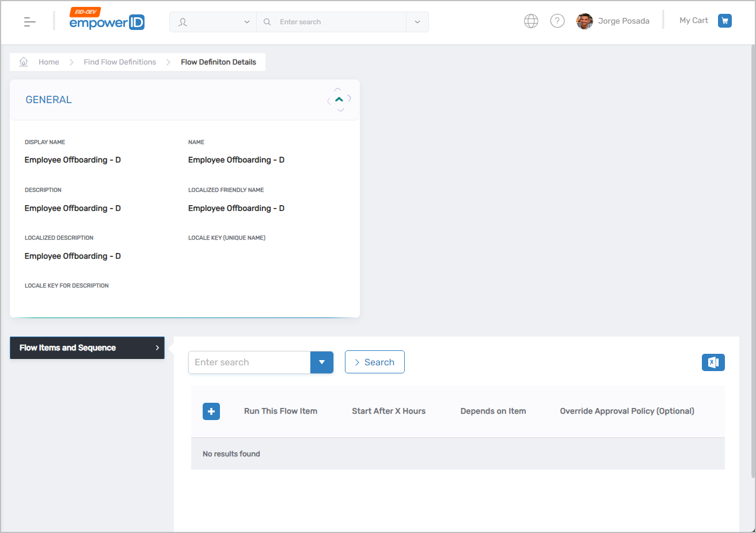Add a new flow item row
Screen dimensions: 756x533
click(211, 411)
